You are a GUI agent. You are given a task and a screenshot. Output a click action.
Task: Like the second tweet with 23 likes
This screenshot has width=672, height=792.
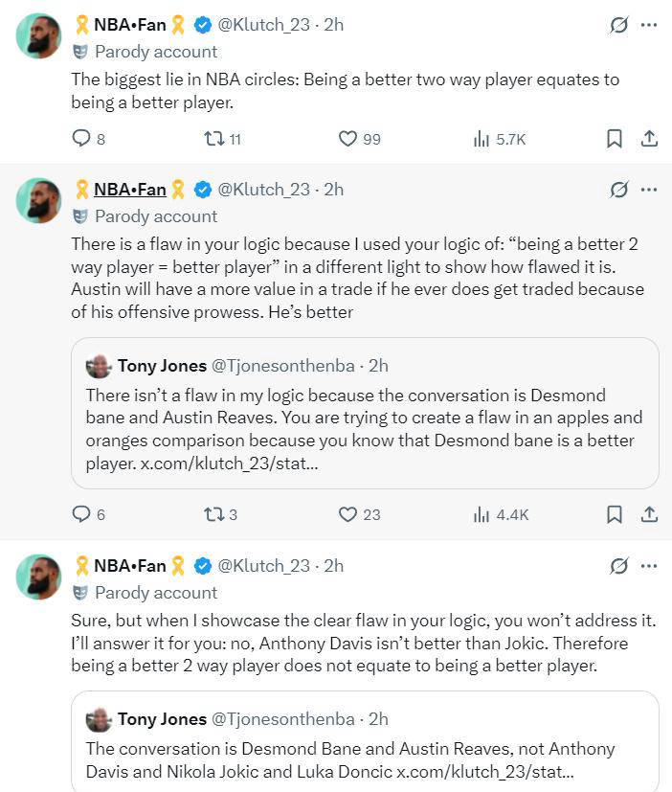pos(348,514)
